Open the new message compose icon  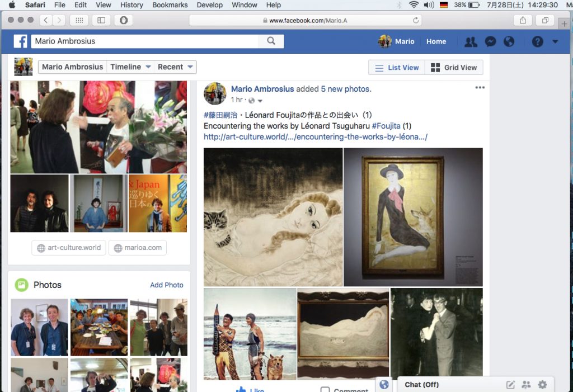(510, 384)
